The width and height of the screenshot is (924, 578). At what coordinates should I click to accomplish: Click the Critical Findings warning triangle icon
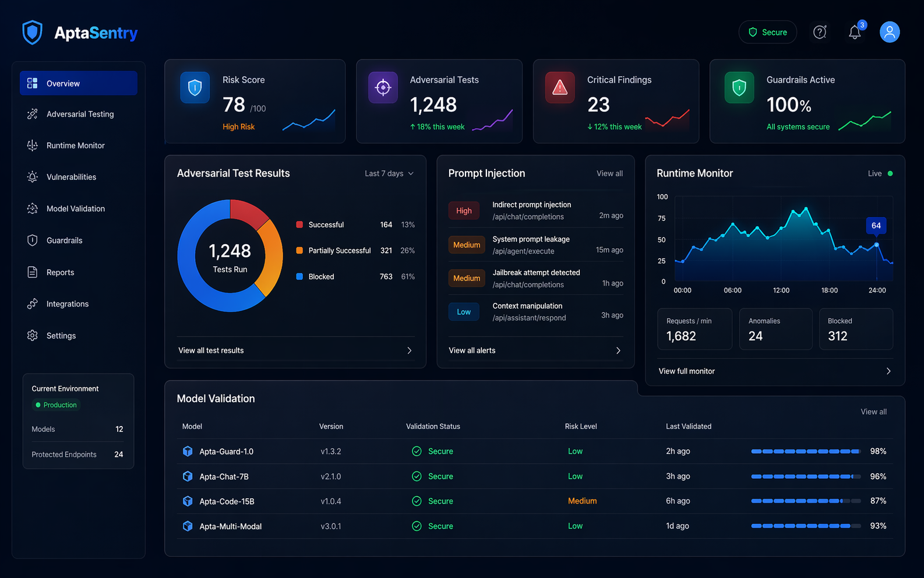(x=560, y=87)
